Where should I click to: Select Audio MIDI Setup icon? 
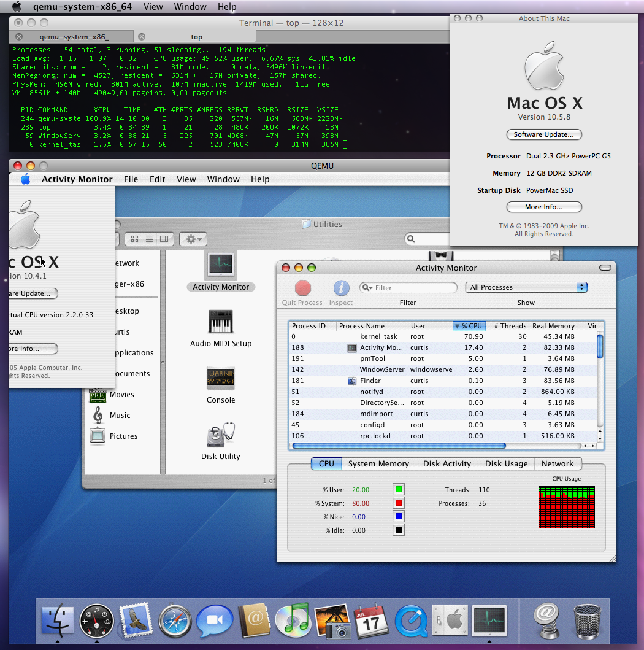point(221,321)
